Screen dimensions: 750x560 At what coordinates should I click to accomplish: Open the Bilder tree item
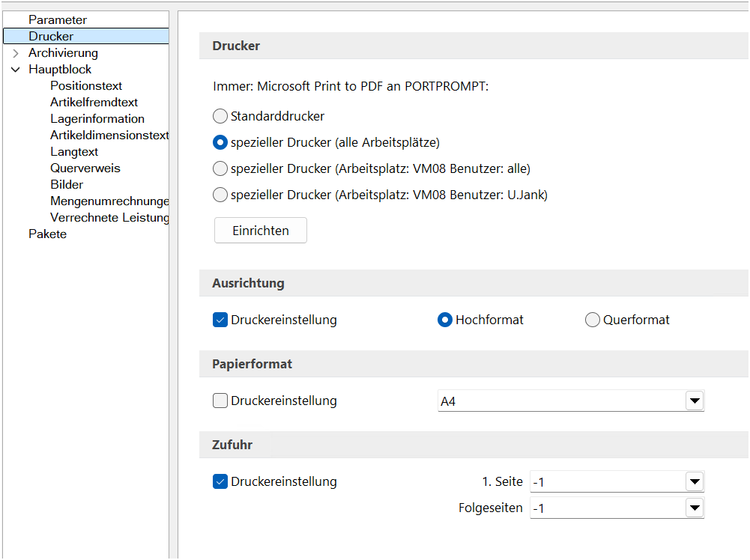click(67, 185)
